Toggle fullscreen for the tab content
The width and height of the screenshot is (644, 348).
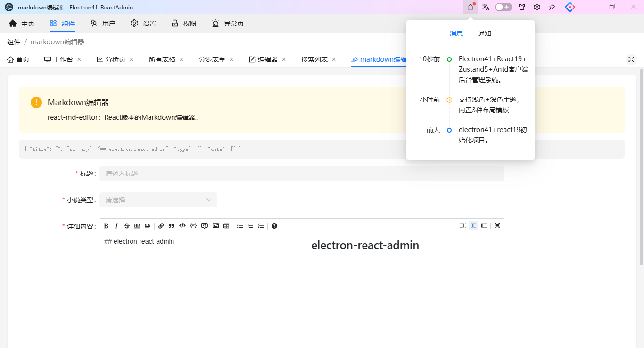click(631, 59)
